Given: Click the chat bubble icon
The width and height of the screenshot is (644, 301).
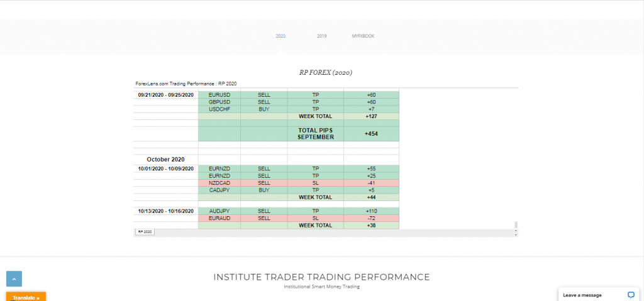Looking at the screenshot, I should point(631,295).
